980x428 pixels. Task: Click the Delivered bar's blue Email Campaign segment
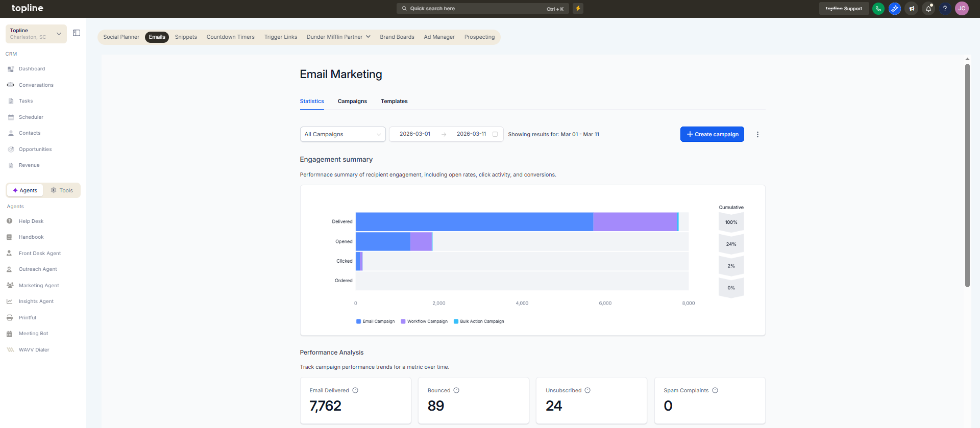(x=474, y=222)
